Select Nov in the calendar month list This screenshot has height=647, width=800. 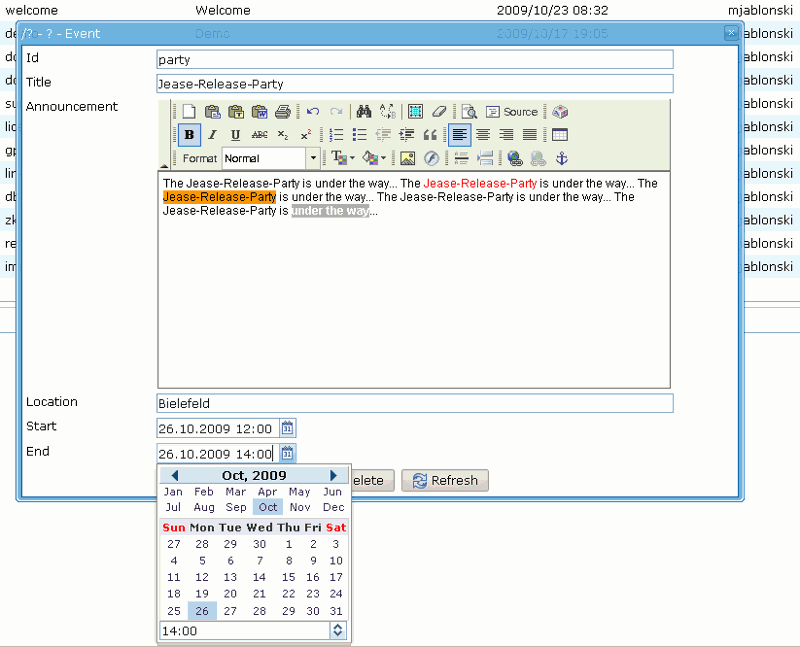point(300,507)
